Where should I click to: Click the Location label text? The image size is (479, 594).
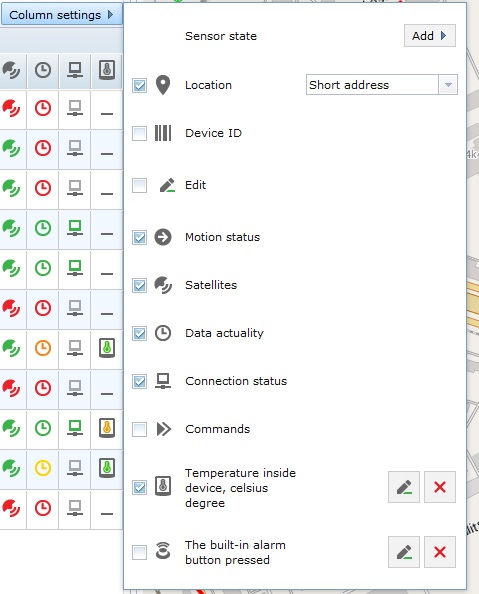pyautogui.click(x=208, y=85)
